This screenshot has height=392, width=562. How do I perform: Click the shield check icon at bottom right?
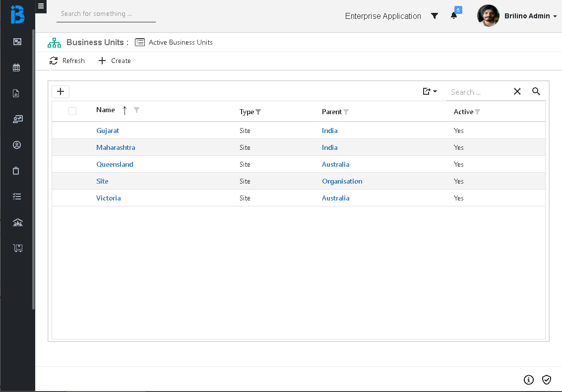coord(547,380)
